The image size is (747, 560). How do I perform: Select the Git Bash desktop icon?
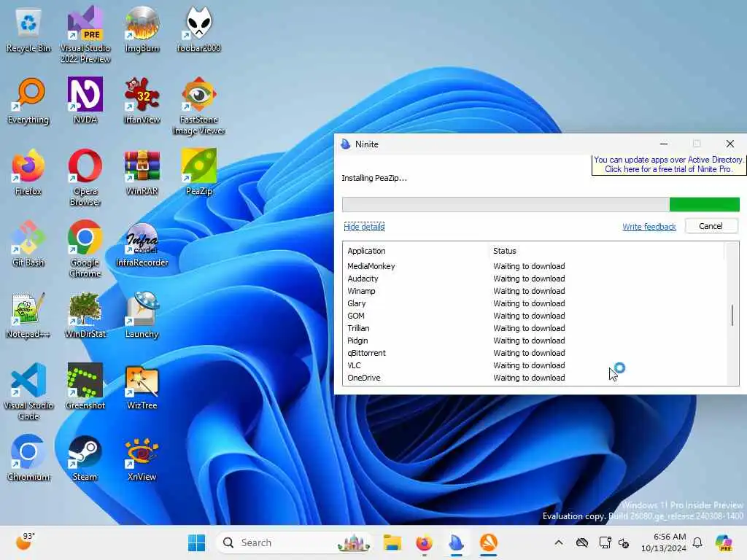[x=28, y=244]
